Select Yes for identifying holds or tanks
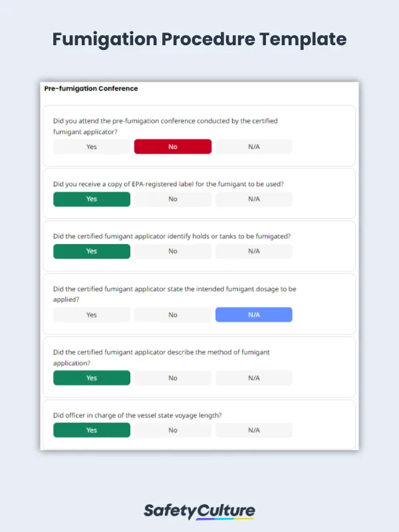Screen dimensions: 399x532 (91, 251)
